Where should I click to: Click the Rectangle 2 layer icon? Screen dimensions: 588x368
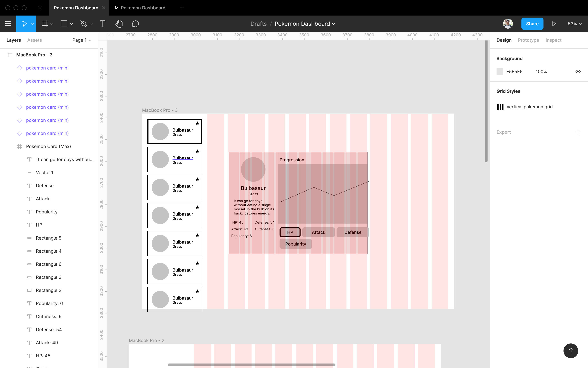pyautogui.click(x=29, y=290)
